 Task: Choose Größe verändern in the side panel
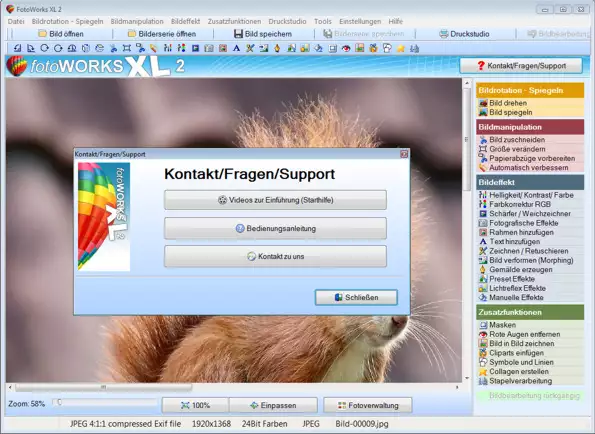[517, 149]
